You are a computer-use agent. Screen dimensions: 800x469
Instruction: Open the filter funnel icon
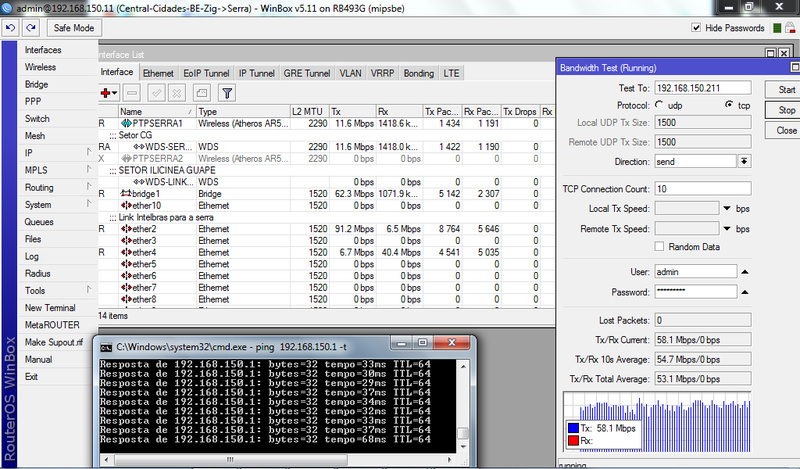pos(227,93)
